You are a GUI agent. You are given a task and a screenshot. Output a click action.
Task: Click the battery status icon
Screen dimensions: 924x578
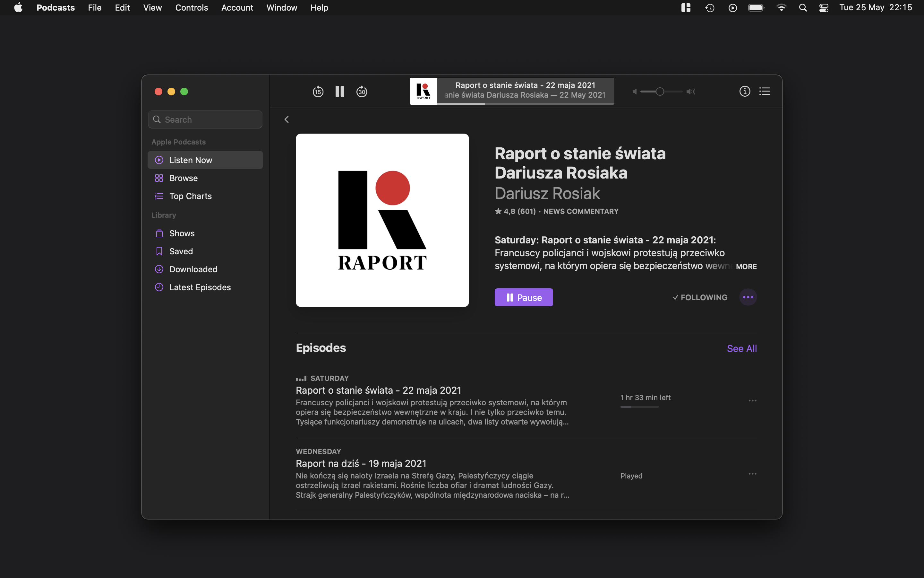tap(756, 8)
